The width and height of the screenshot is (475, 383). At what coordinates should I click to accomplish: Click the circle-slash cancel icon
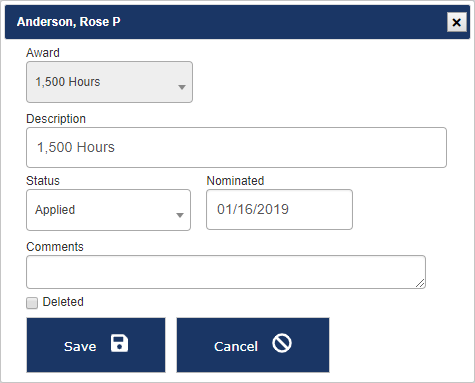[282, 343]
